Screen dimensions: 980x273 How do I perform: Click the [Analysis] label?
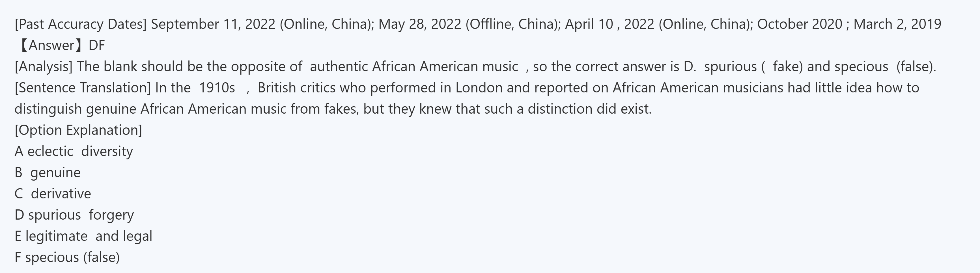43,67
